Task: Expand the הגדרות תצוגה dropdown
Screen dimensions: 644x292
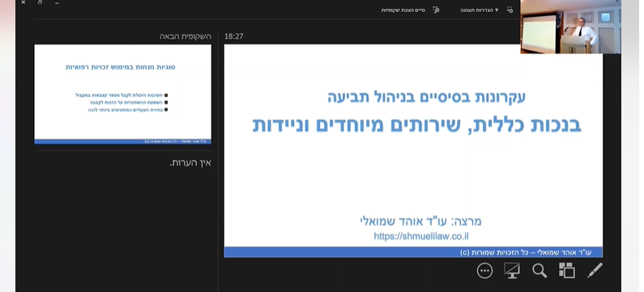Action: [480, 10]
